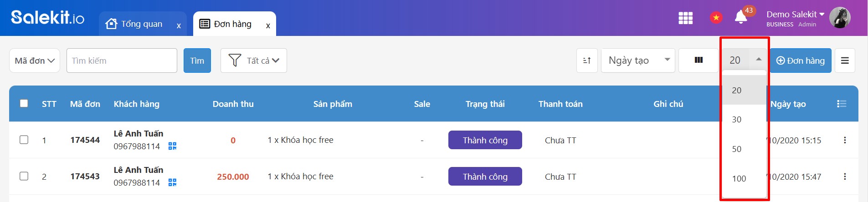Check the box for order row 1
The image size is (868, 202).
point(24,140)
